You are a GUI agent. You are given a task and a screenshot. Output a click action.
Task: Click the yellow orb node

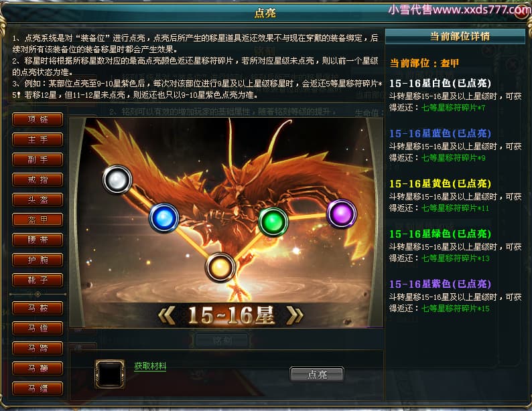[220, 267]
